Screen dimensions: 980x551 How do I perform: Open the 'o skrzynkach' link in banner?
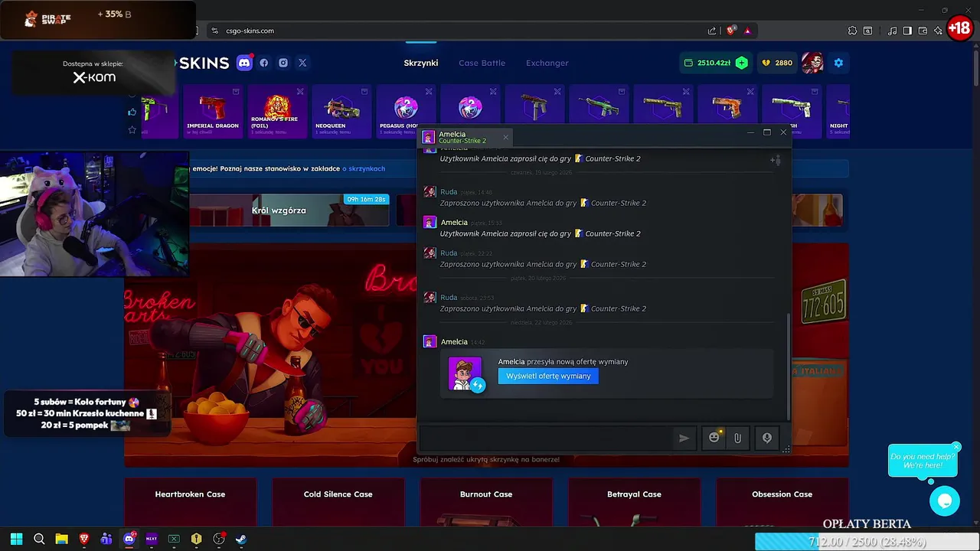tap(364, 168)
